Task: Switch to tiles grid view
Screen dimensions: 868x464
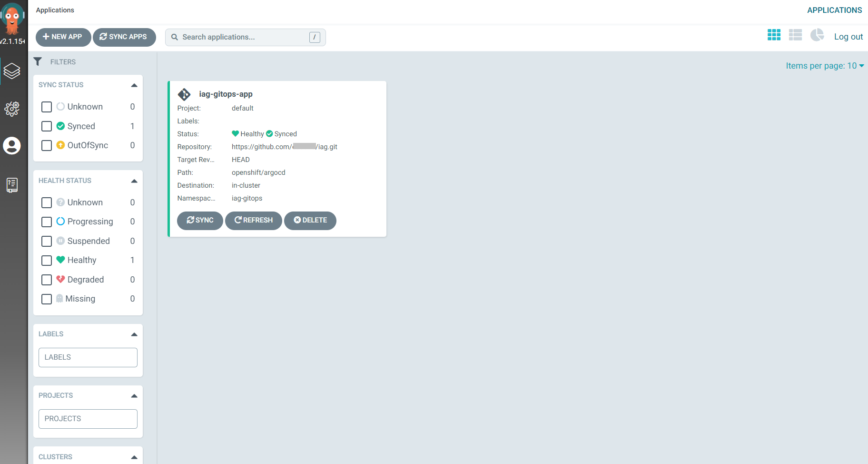Action: (774, 35)
